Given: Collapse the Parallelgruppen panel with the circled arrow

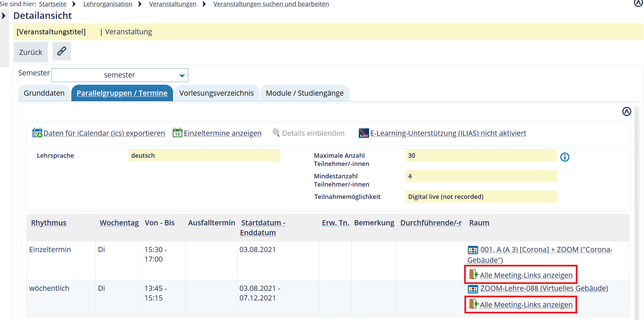Looking at the screenshot, I should (x=627, y=111).
